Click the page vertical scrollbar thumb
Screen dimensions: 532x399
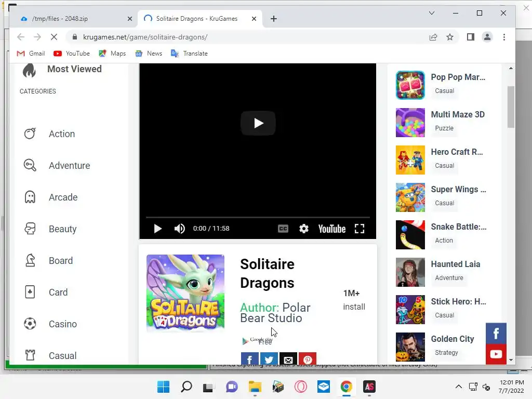pos(511,107)
